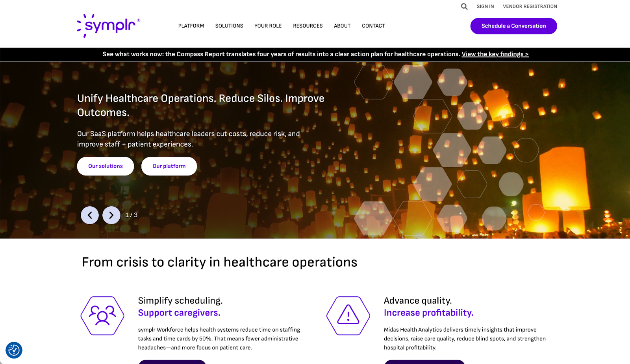Open the Vendor Registration link

click(530, 6)
